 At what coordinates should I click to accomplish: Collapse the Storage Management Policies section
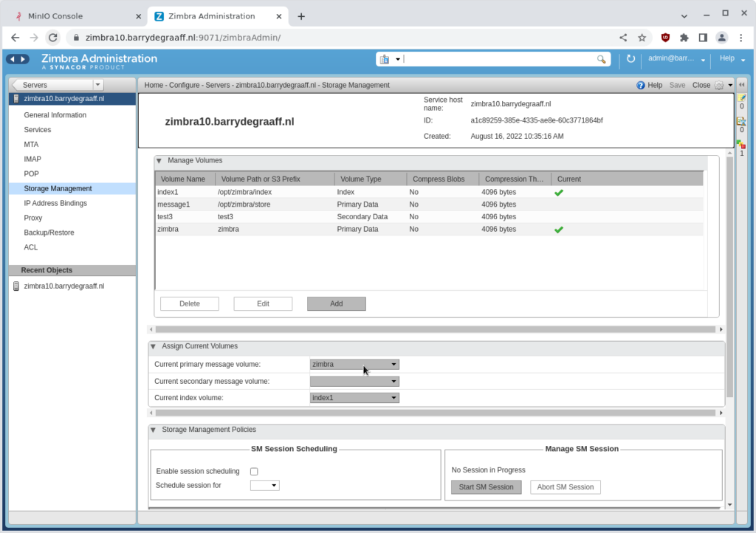click(x=153, y=430)
